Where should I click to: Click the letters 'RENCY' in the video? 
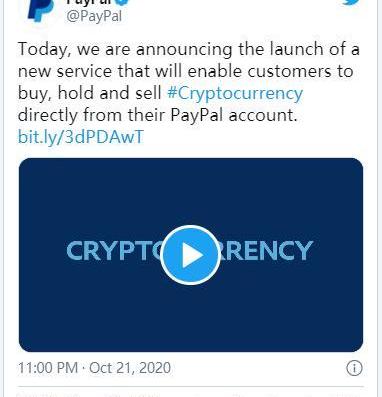[x=268, y=251]
